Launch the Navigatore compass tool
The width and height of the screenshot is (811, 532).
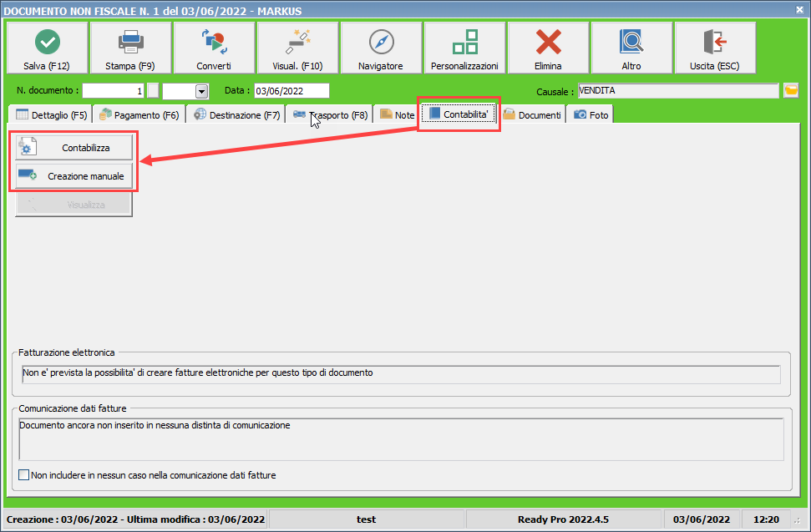pyautogui.click(x=381, y=48)
